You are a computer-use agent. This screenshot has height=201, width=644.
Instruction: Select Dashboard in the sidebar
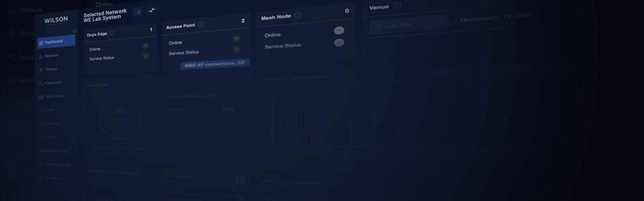point(56,42)
